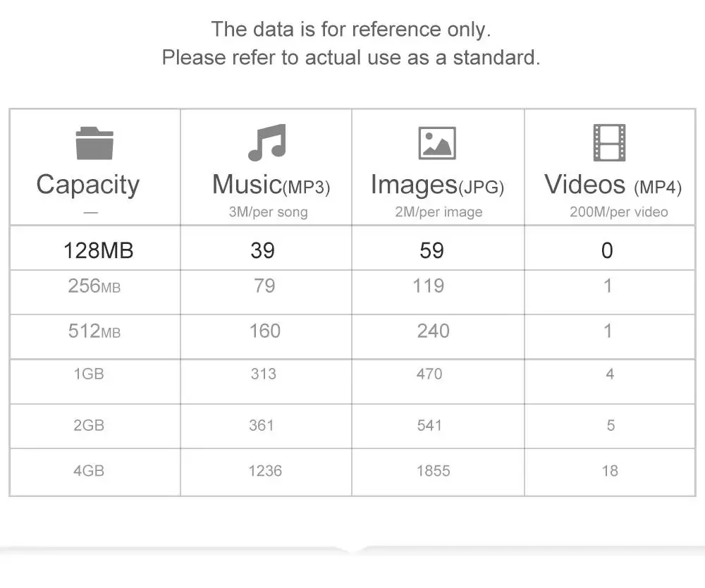Click the folder icon above Capacity
705x588 pixels.
click(x=94, y=142)
